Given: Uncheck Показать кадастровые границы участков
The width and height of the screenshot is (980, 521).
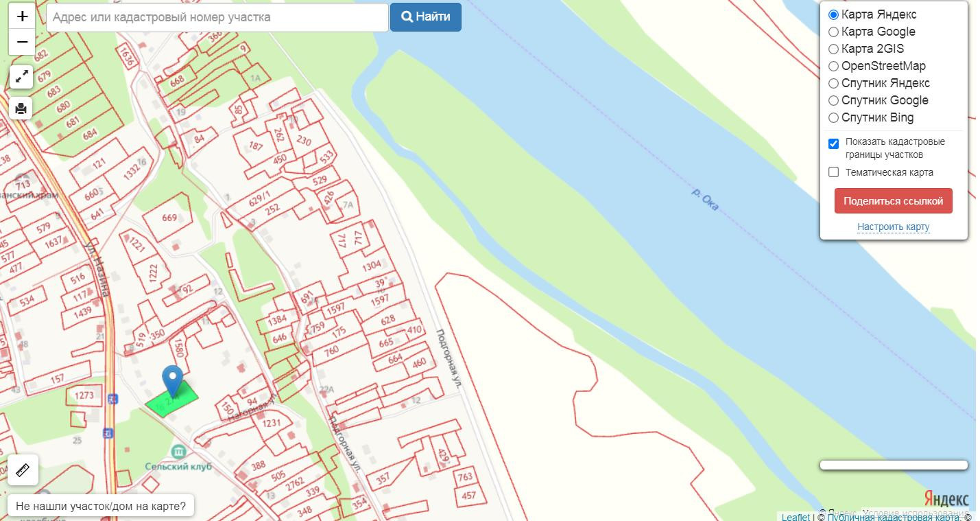Looking at the screenshot, I should point(834,143).
